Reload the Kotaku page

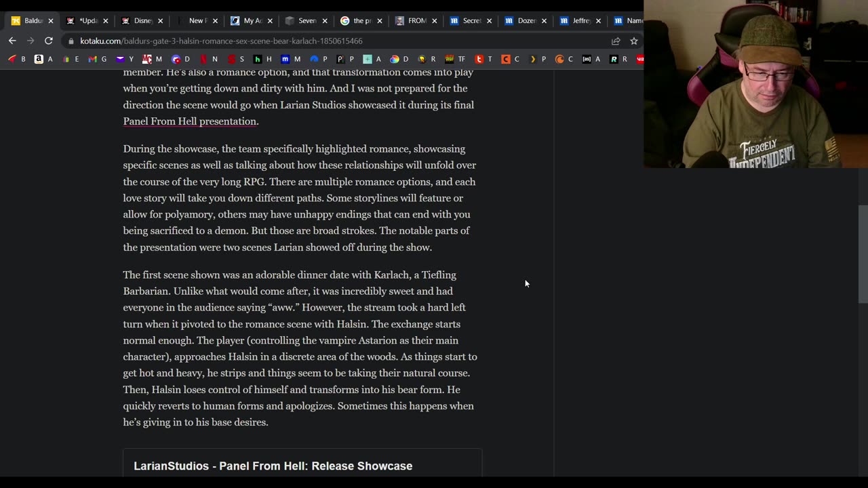49,41
